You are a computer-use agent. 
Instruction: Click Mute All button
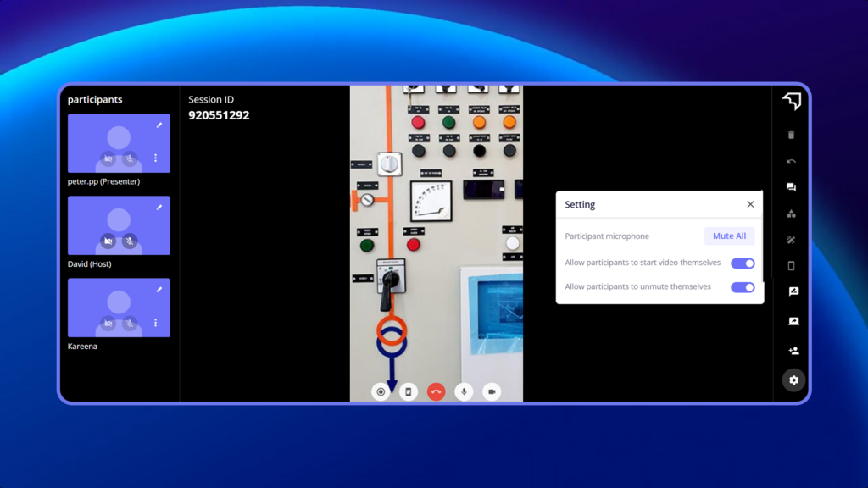pyautogui.click(x=729, y=236)
